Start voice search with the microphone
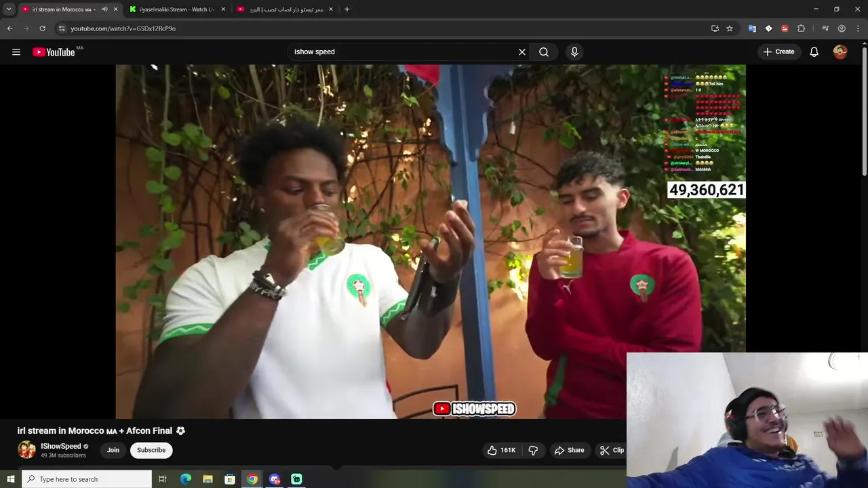The height and width of the screenshot is (488, 868). (x=574, y=52)
